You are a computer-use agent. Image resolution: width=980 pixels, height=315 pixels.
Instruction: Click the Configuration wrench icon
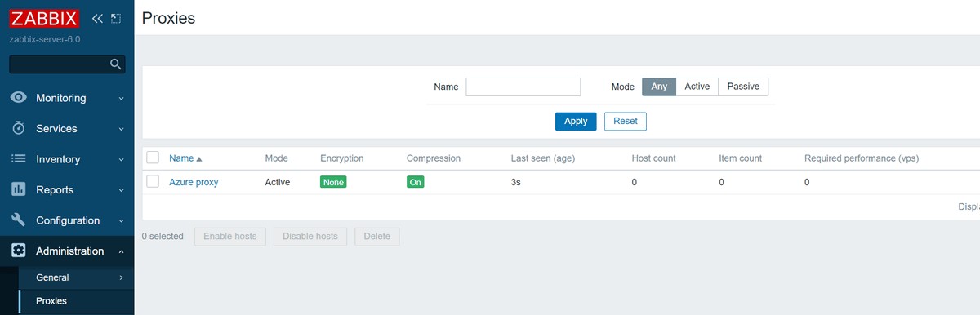click(19, 220)
